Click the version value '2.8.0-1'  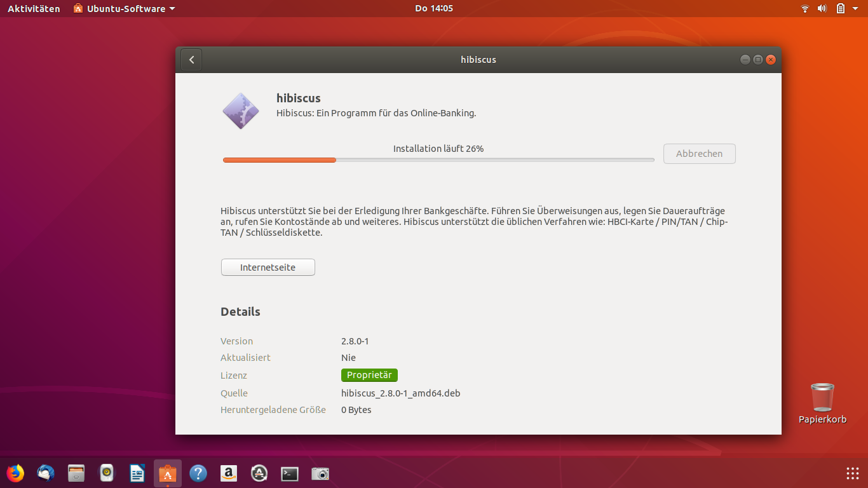click(355, 341)
